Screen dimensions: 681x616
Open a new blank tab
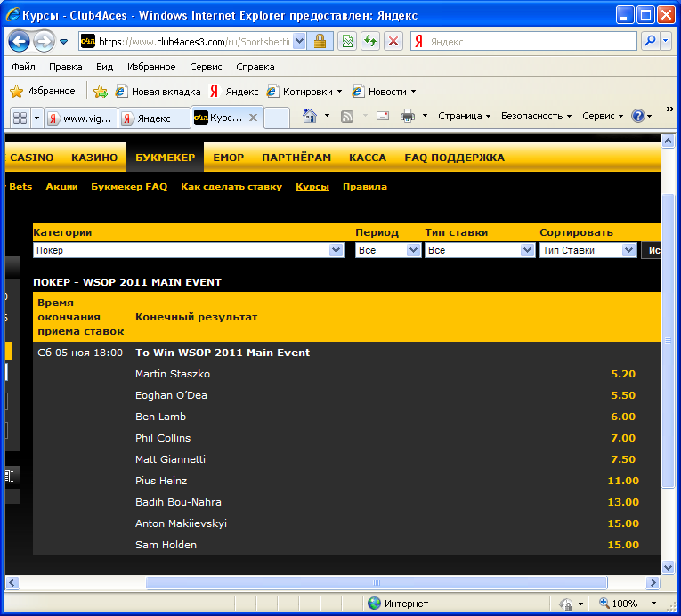point(277,118)
